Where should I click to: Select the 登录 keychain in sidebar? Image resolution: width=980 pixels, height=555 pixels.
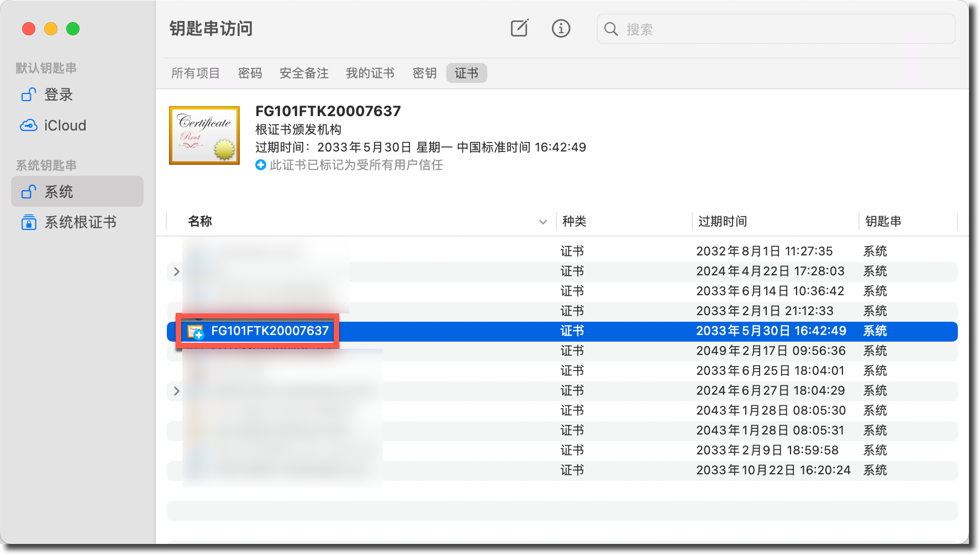pyautogui.click(x=59, y=95)
